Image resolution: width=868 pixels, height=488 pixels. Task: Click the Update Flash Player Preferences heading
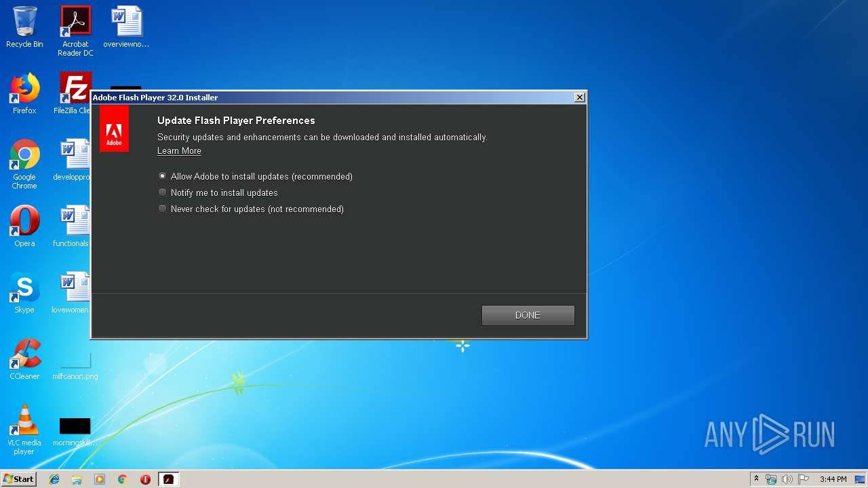tap(236, 121)
